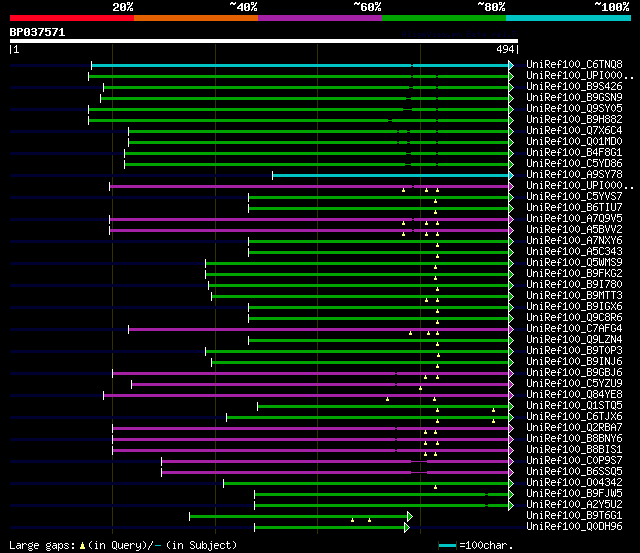Select the UniRef100_B4F8G1 label

[x=574, y=153]
